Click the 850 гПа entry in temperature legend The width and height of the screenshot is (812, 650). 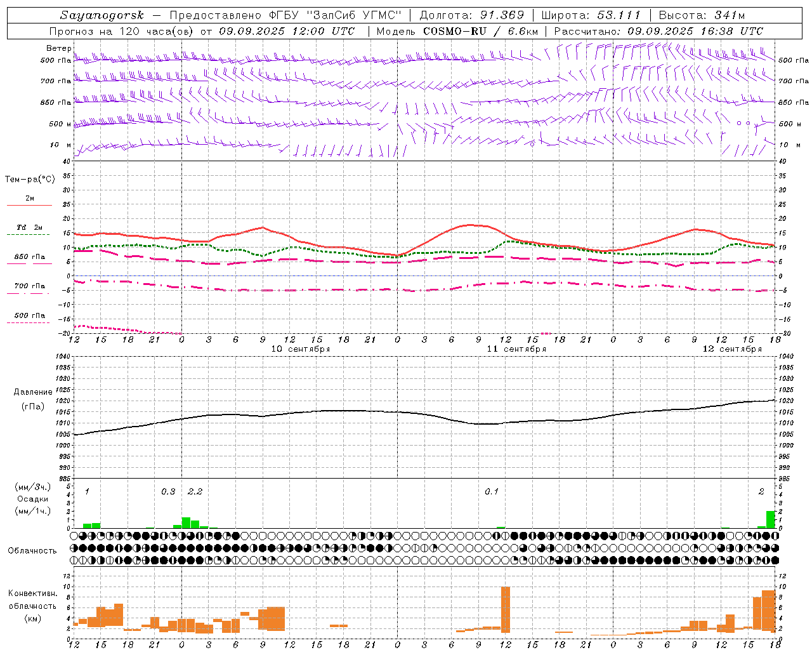tap(29, 257)
